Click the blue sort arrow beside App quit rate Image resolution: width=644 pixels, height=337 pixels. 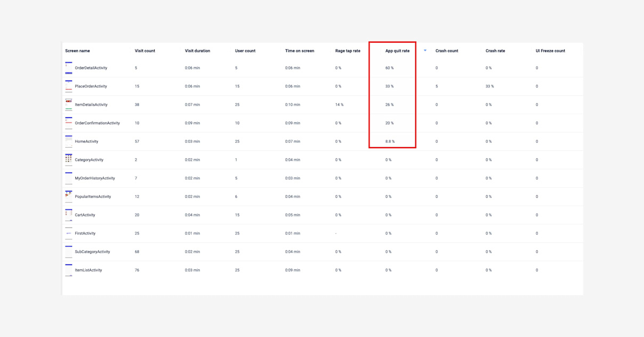(425, 51)
